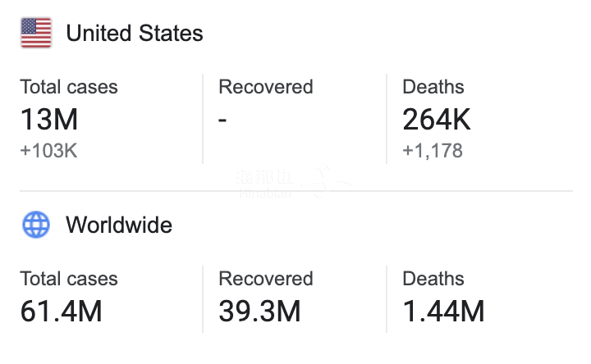This screenshot has height=364, width=591.
Task: Click the United States Recovered label
Action: coord(266,87)
